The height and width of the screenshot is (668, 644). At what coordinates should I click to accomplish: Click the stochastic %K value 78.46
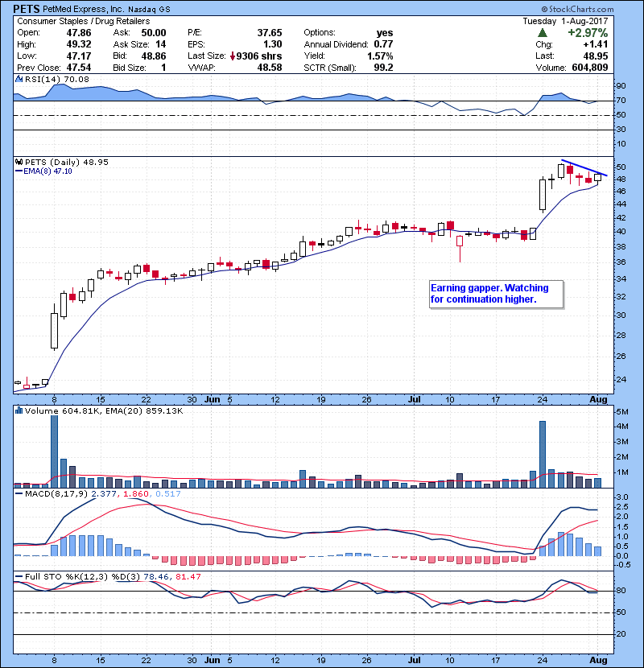coord(156,577)
